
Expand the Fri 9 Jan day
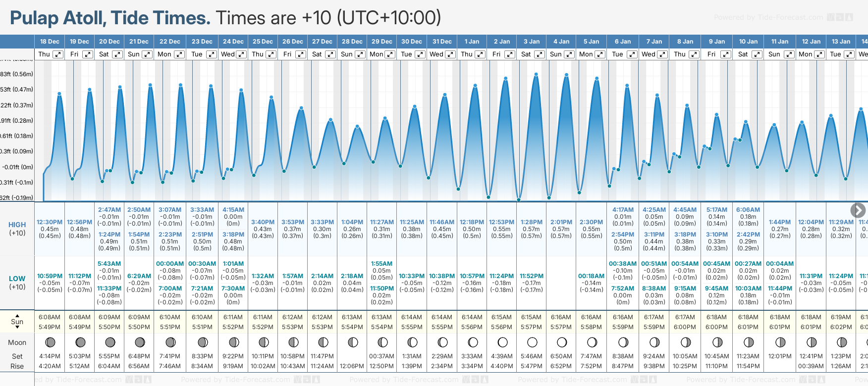[725, 54]
